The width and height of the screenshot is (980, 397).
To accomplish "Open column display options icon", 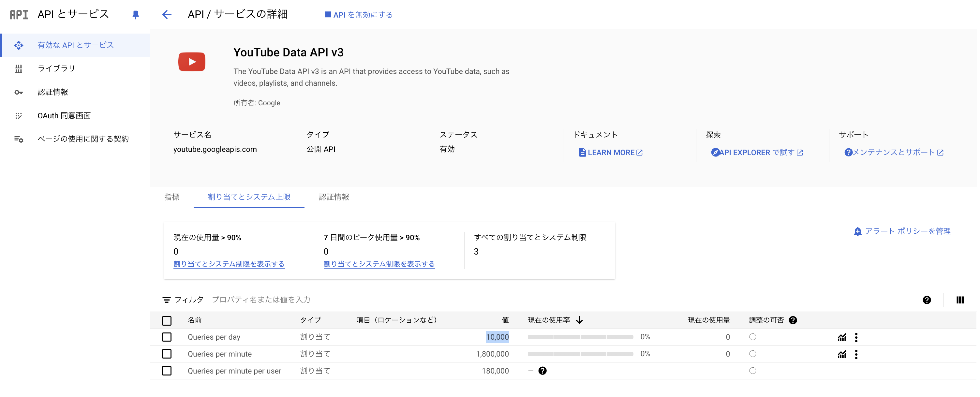I will [x=960, y=300].
